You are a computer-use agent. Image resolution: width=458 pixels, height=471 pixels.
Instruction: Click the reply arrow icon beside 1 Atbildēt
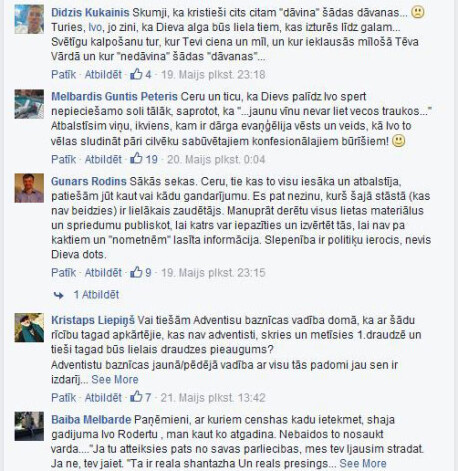[59, 295]
